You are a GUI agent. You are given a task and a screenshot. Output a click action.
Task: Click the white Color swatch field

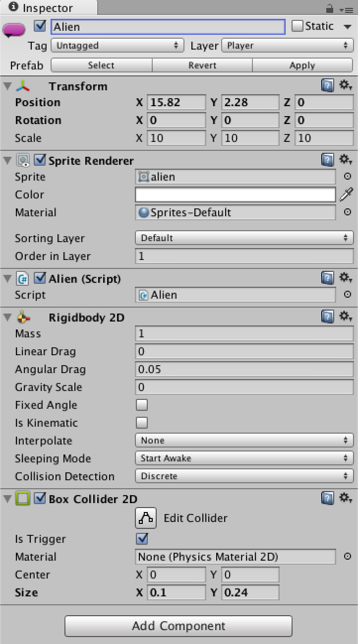tap(235, 194)
